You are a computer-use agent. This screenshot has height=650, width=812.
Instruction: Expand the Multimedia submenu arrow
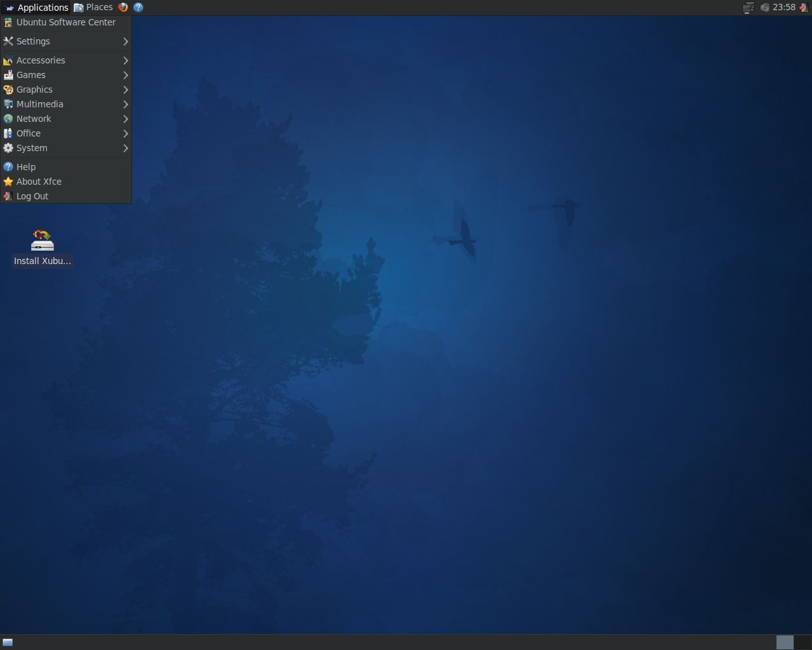[x=126, y=104]
